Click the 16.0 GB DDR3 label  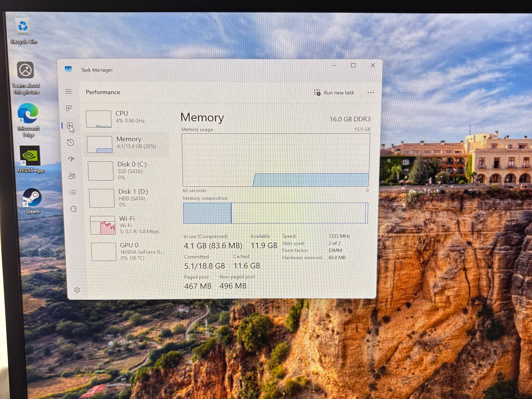tap(350, 119)
